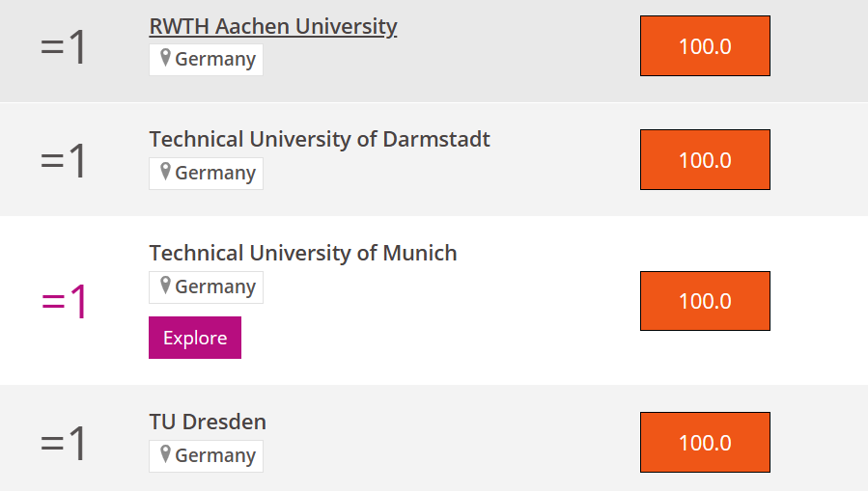Click the pink =1 rank for Munich
Screen dimensions: 868x491
tap(64, 302)
